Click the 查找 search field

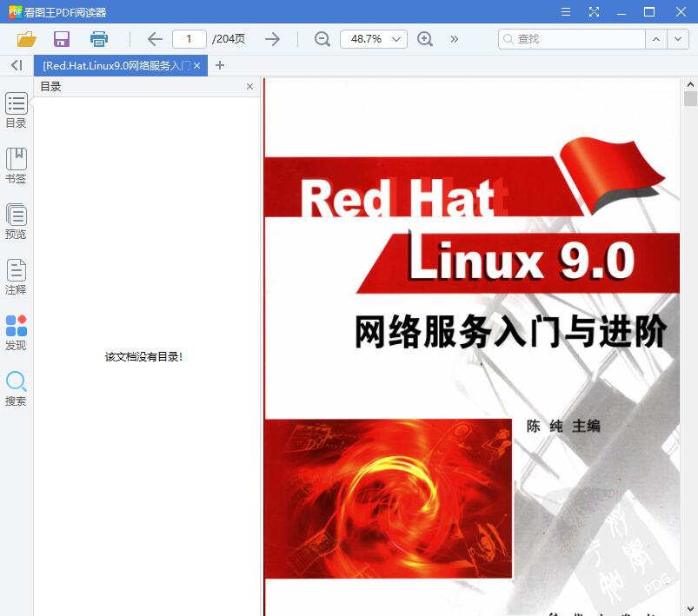coord(572,39)
